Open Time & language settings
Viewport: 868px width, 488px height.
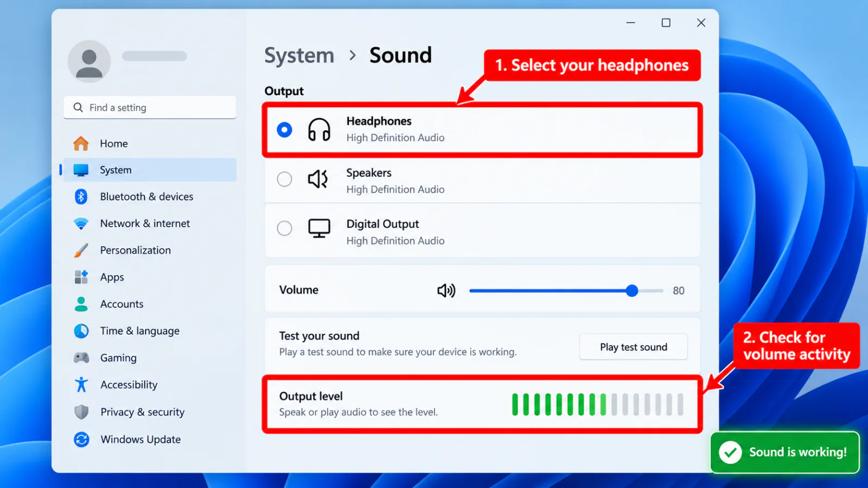[150, 331]
